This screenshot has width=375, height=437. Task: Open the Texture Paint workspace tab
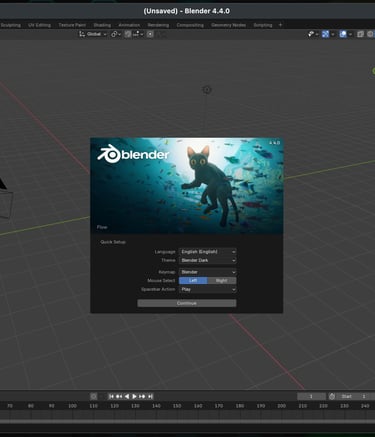pyautogui.click(x=72, y=25)
